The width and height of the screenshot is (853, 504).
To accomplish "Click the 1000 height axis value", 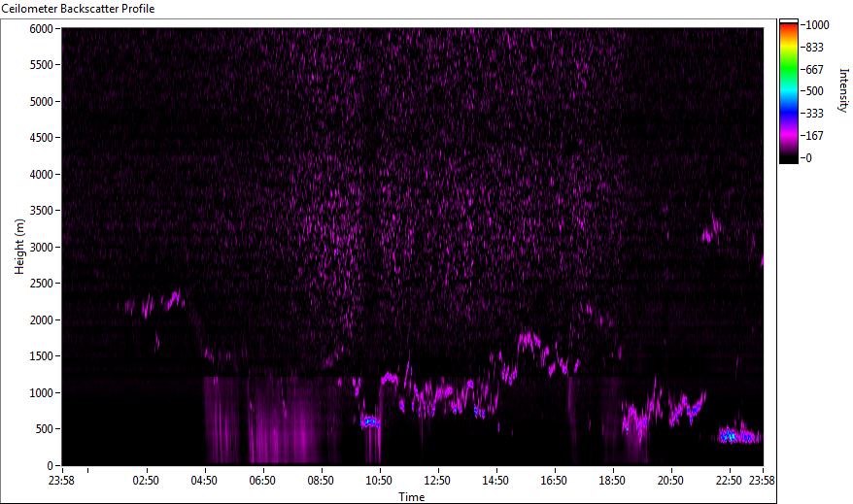I will coord(42,393).
